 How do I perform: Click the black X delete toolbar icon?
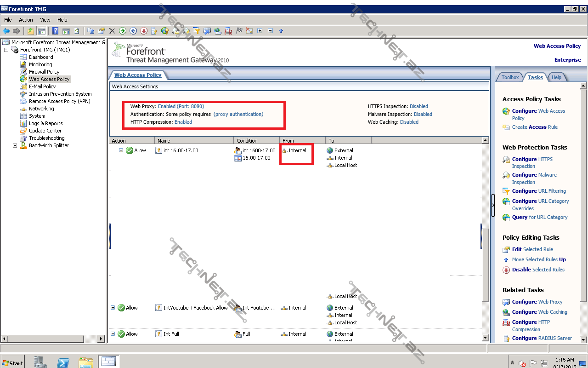point(112,31)
